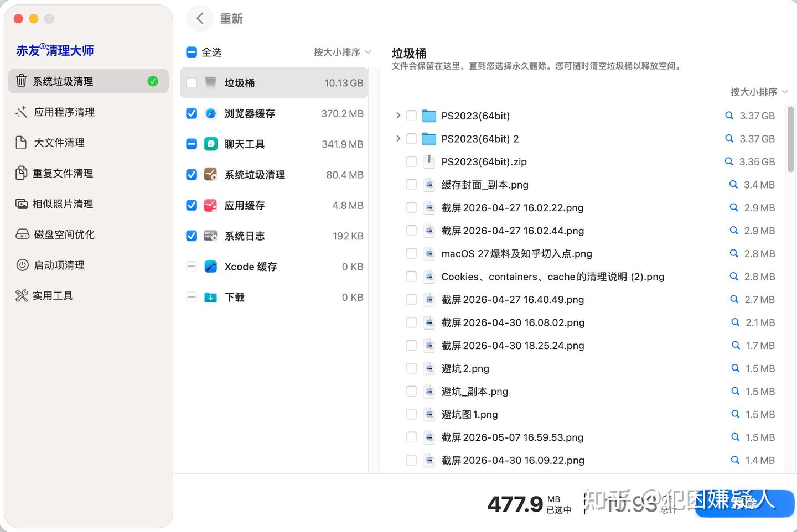This screenshot has width=797, height=532.
Task: Open 系统垃圾清理 in the sidebar
Action: click(x=89, y=81)
